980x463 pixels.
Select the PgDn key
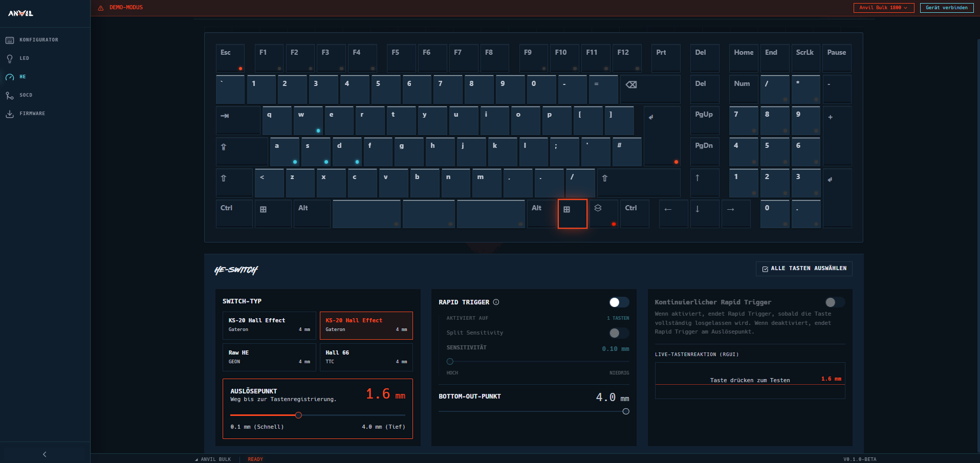click(x=704, y=151)
